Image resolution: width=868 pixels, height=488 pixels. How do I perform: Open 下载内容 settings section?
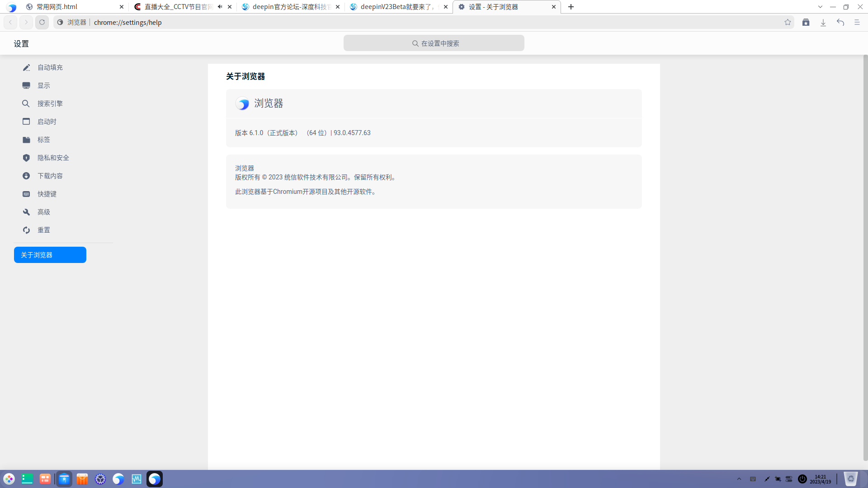point(50,176)
